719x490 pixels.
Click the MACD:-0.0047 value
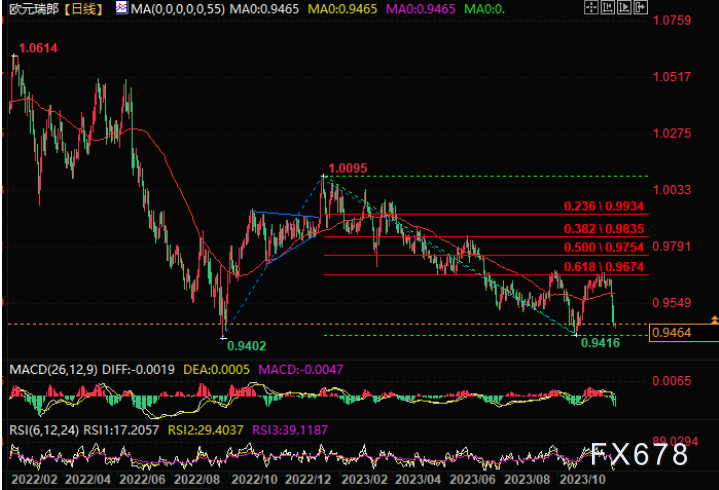pos(301,369)
